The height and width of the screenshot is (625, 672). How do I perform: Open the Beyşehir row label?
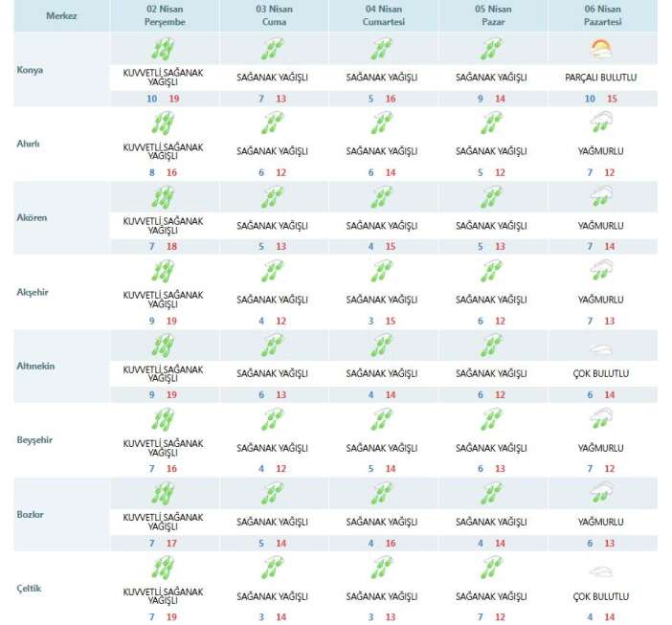(x=37, y=439)
